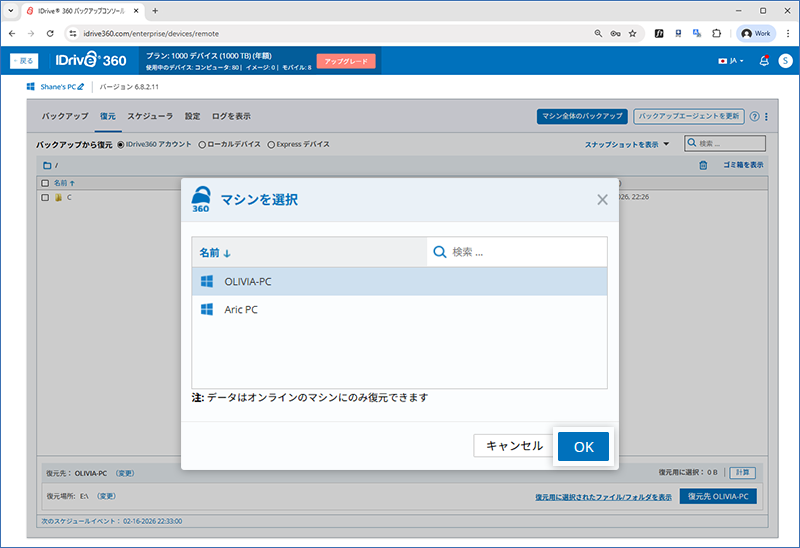Sort machines by the 名前 column header
This screenshot has width=800, height=548.
(x=214, y=252)
